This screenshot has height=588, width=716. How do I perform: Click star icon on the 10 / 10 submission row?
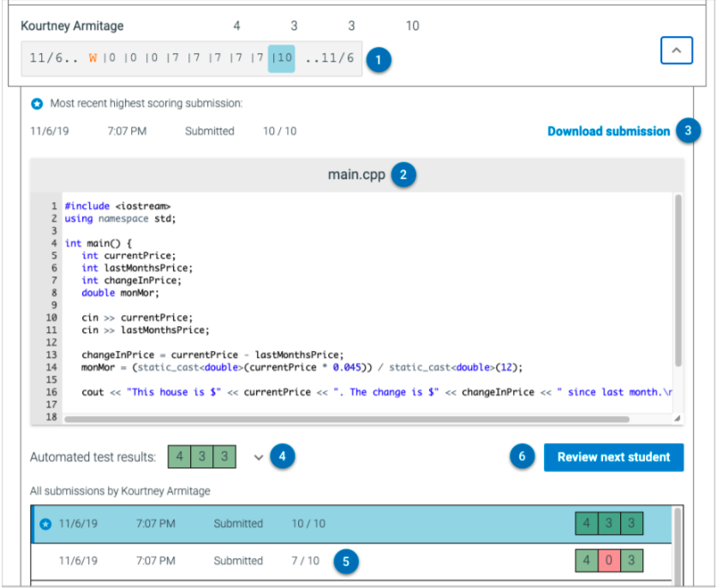point(45,524)
